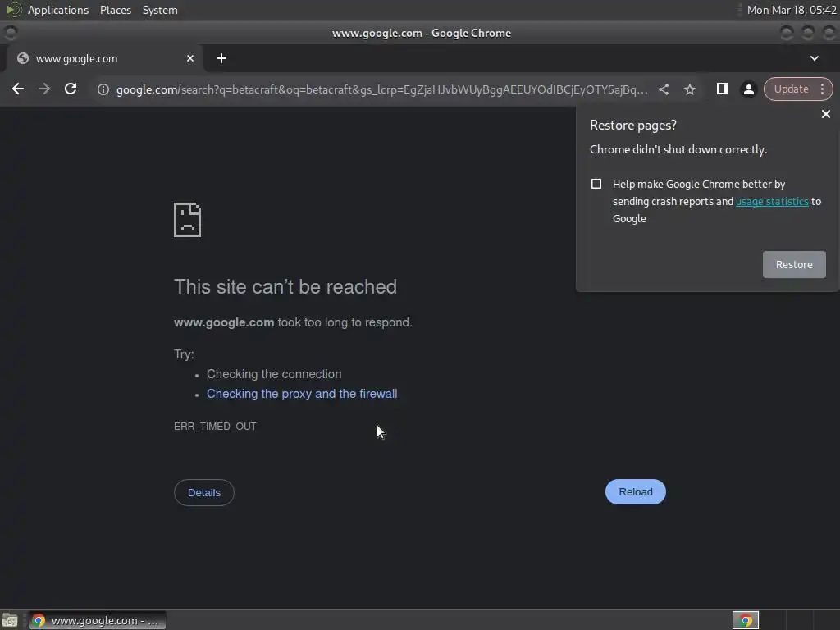Select the www.google.com tab
Image resolution: width=840 pixels, height=630 pixels.
[104, 58]
